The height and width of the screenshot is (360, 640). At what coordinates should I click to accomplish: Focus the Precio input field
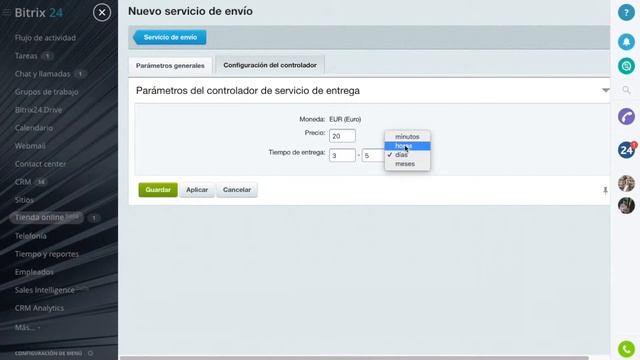[x=342, y=136]
